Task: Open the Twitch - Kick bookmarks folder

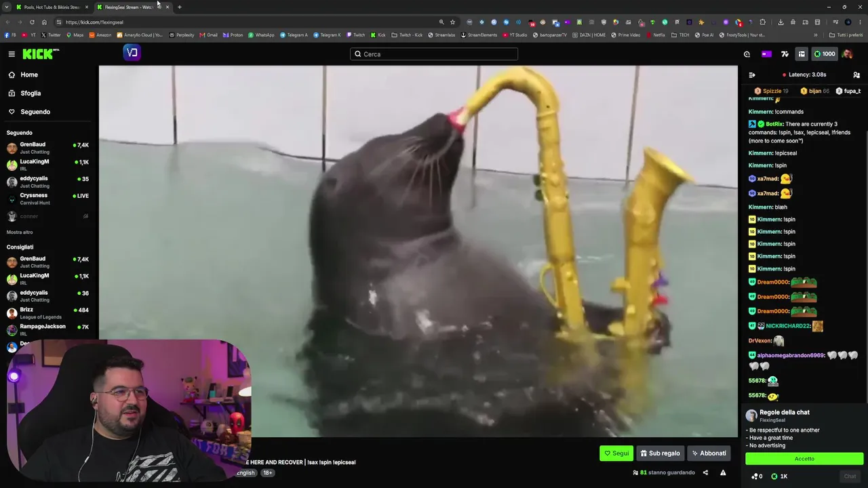Action: click(407, 35)
